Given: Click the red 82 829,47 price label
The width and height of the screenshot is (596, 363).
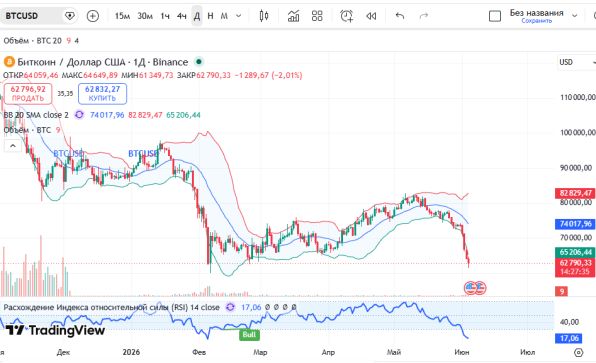Looking at the screenshot, I should point(575,193).
